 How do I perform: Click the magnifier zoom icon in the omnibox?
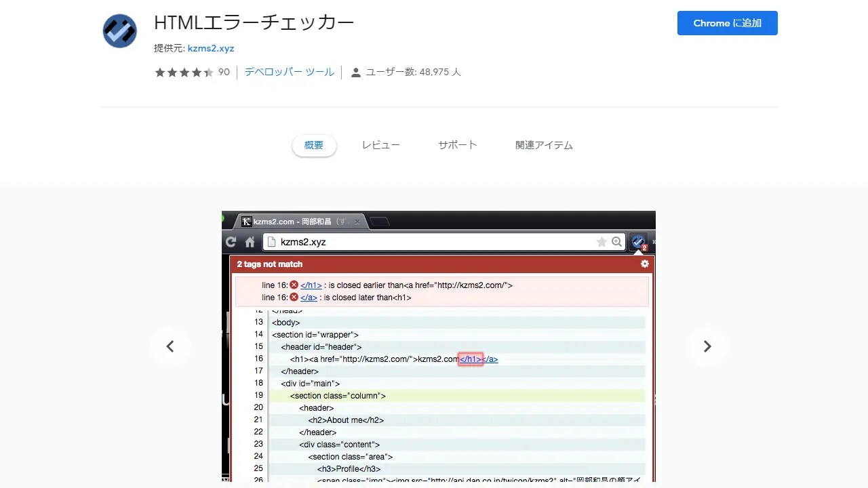point(616,241)
